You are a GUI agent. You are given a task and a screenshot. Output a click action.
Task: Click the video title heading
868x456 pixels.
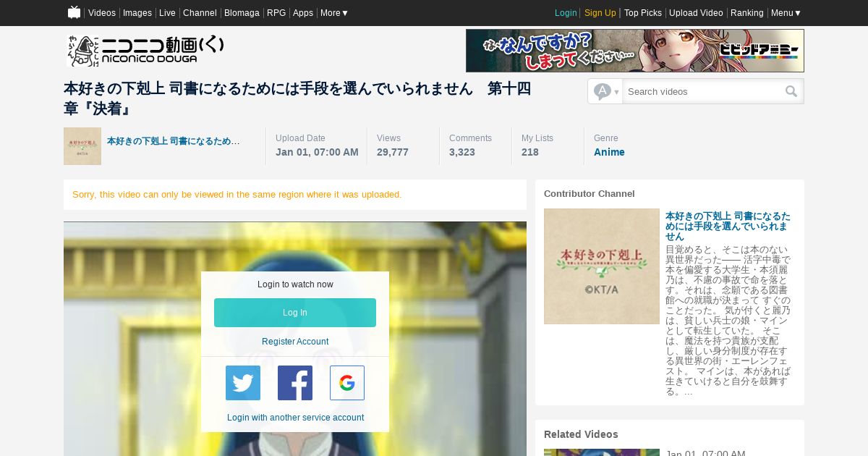coord(297,98)
